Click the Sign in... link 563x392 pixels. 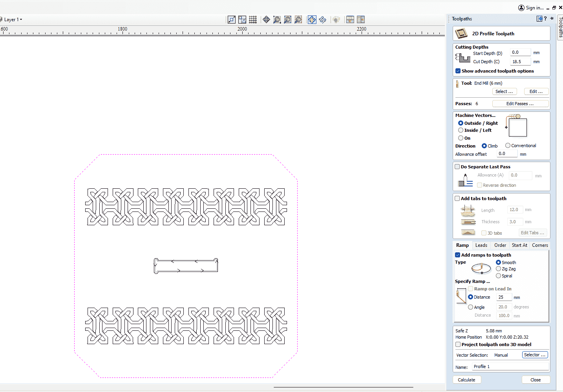click(535, 8)
